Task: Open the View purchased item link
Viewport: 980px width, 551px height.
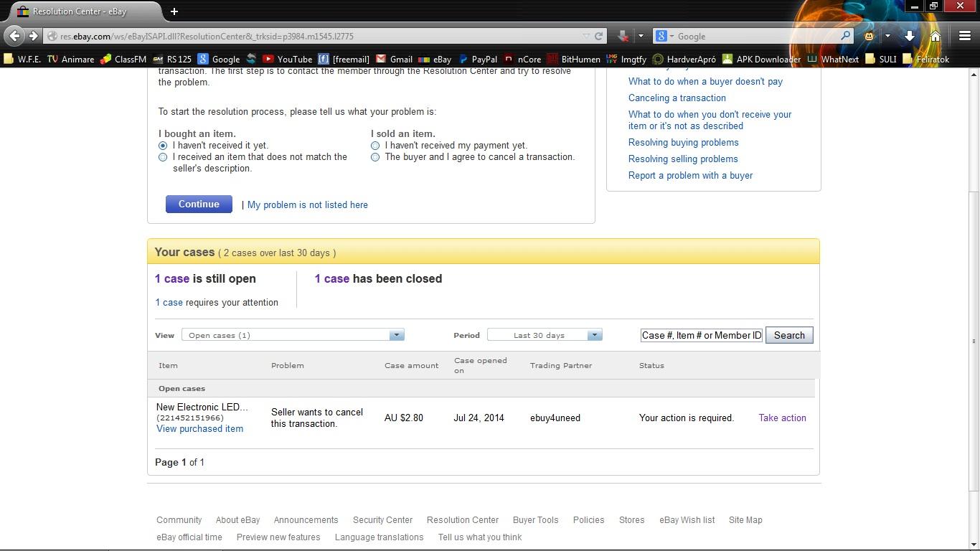Action: coord(200,428)
